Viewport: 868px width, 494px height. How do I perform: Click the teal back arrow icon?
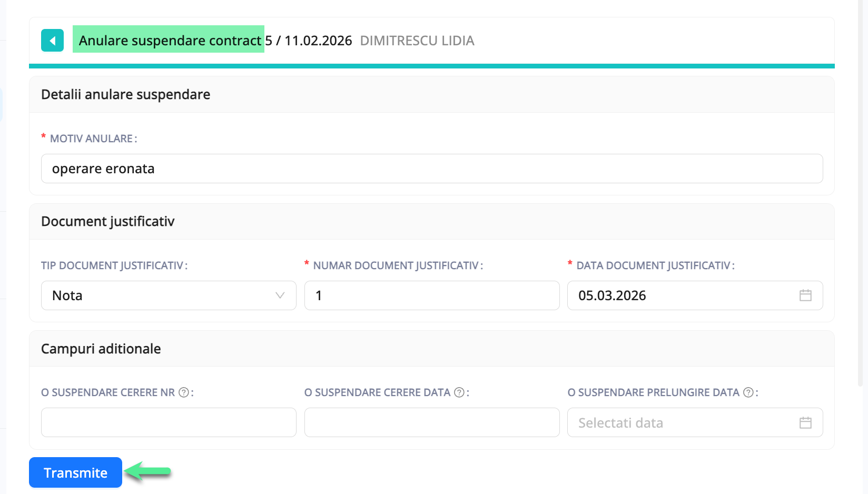(x=52, y=39)
